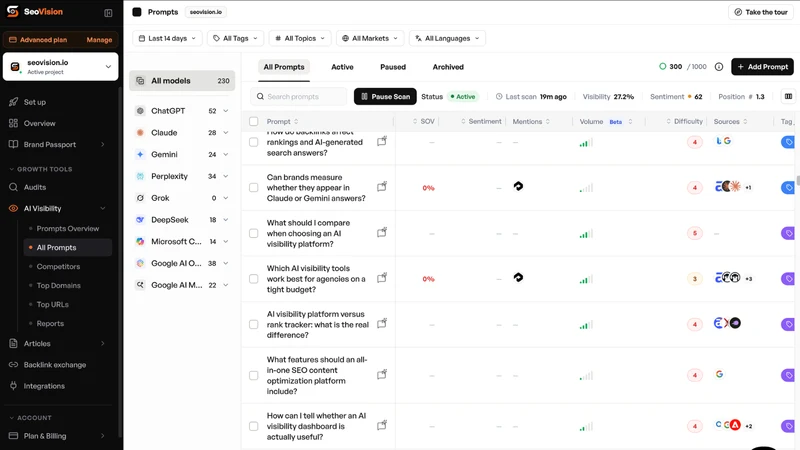Viewport: 800px width, 450px height.
Task: Click the Add Prompt button
Action: tap(762, 67)
